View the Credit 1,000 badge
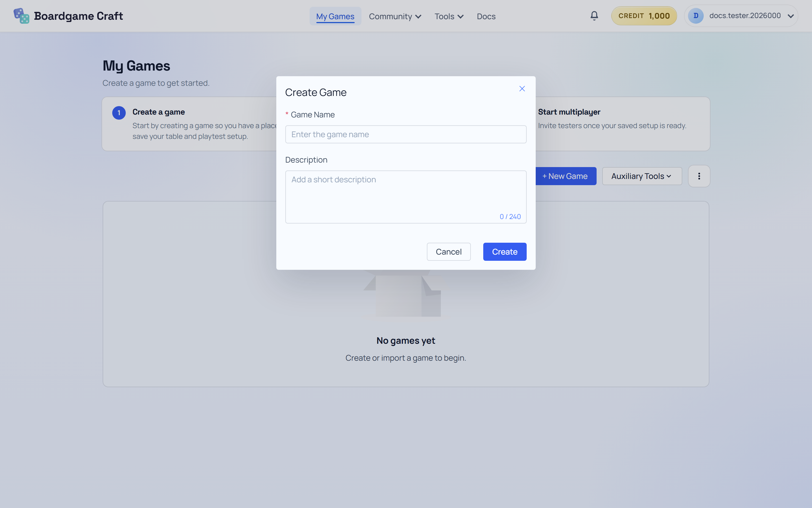Viewport: 812px width, 508px height. pos(644,16)
